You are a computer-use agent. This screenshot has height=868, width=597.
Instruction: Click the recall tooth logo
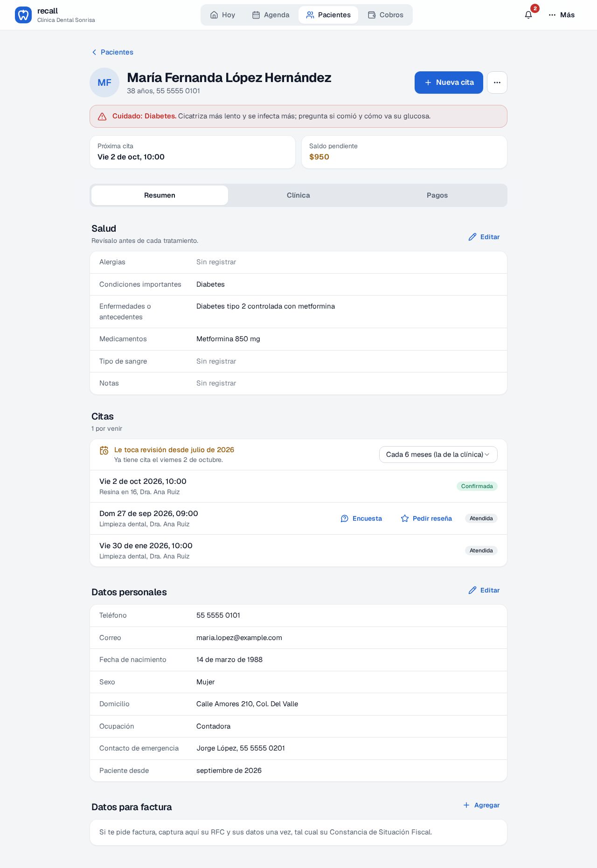pos(23,15)
